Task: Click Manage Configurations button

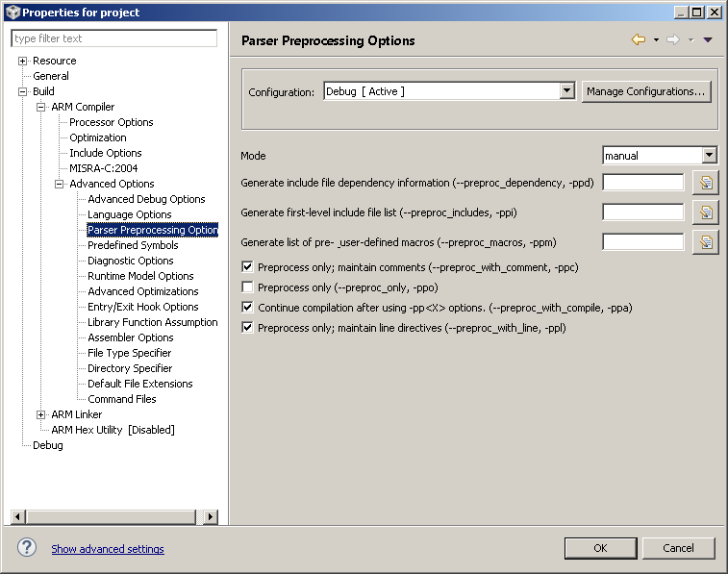Action: [x=646, y=91]
